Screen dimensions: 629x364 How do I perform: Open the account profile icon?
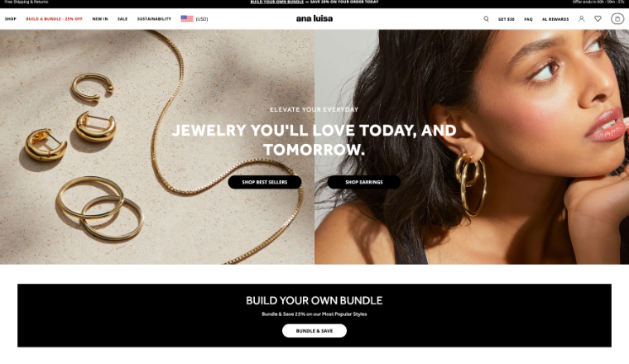coord(581,19)
